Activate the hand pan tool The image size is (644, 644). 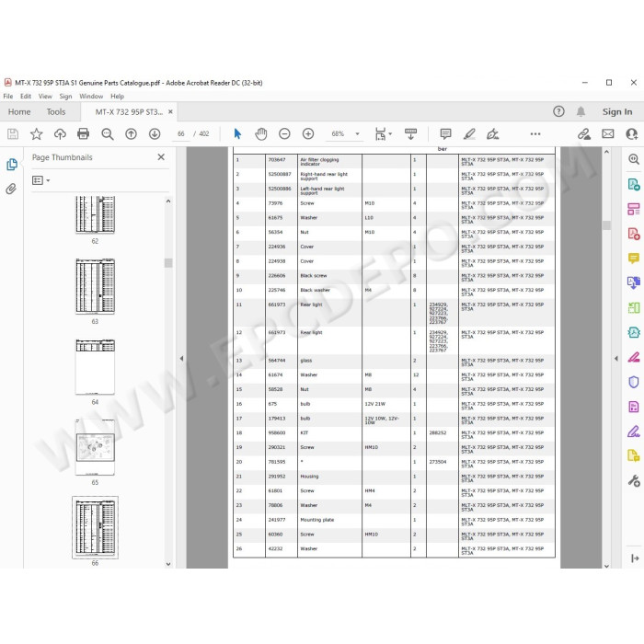(260, 134)
